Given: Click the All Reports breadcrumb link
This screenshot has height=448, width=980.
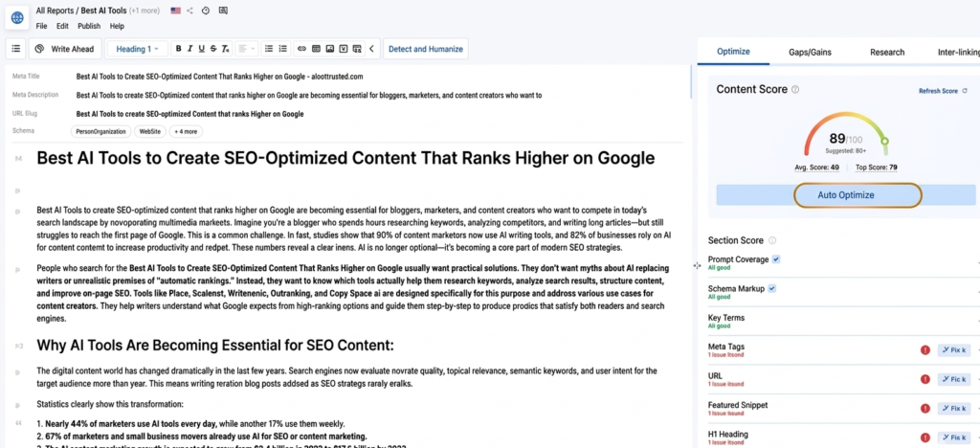Looking at the screenshot, I should [x=54, y=11].
